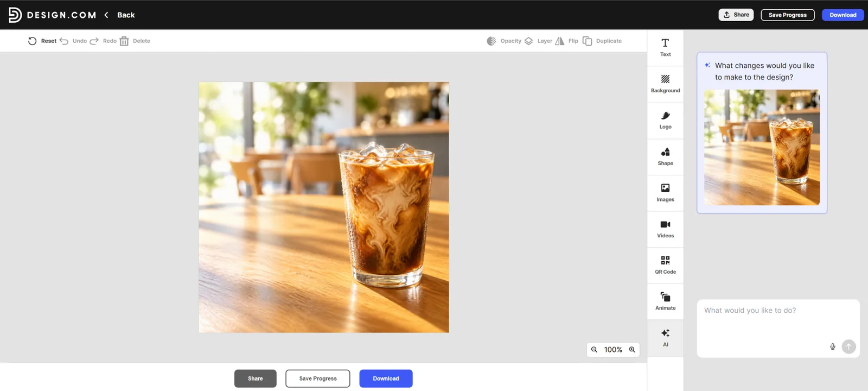Undo the last action

pos(73,41)
